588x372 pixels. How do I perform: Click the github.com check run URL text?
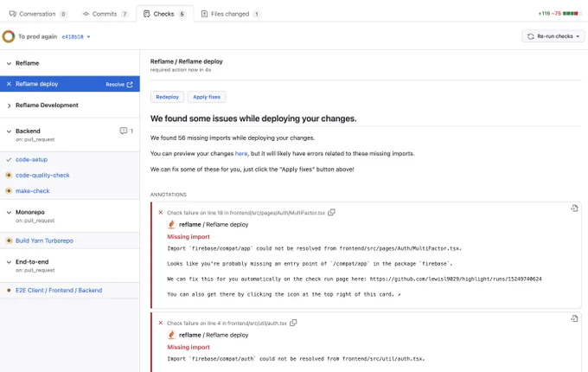click(x=456, y=279)
